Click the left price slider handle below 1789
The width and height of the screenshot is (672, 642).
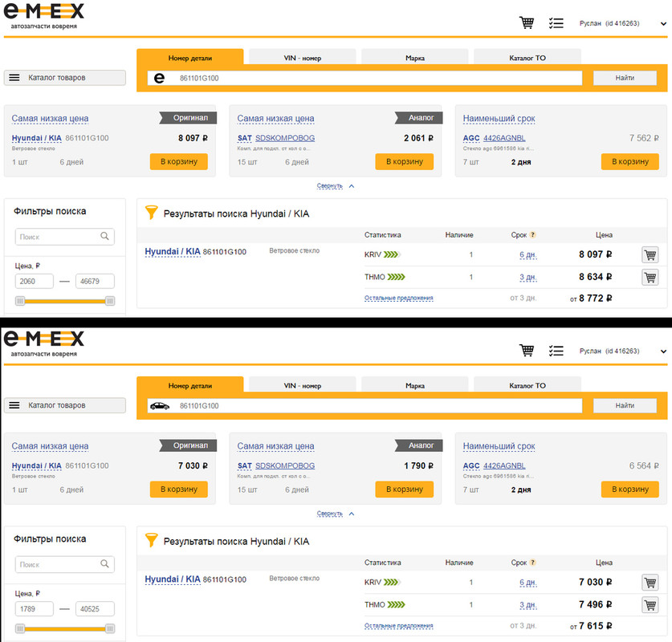click(20, 628)
